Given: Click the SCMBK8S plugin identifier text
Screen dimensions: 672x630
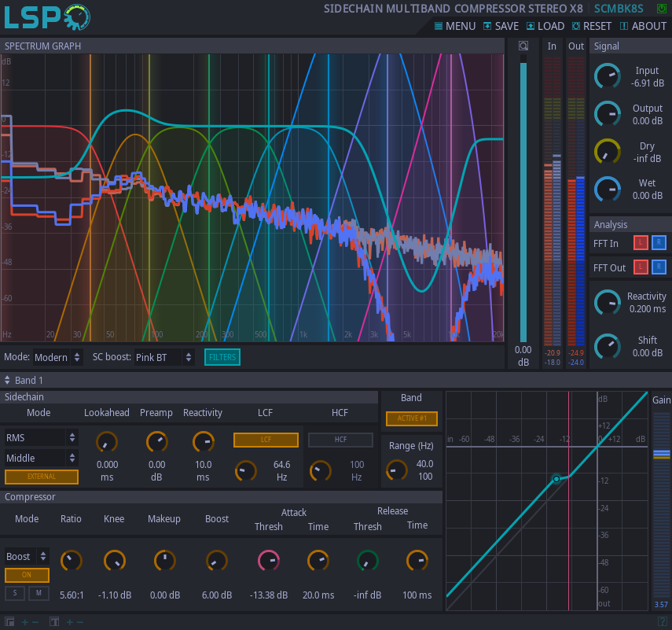Looking at the screenshot, I should point(619,9).
